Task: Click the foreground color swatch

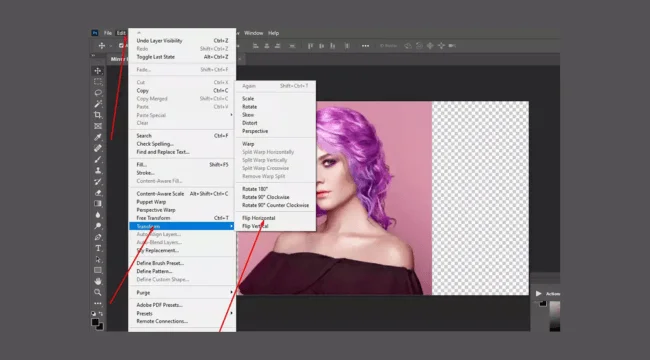Action: 95,322
